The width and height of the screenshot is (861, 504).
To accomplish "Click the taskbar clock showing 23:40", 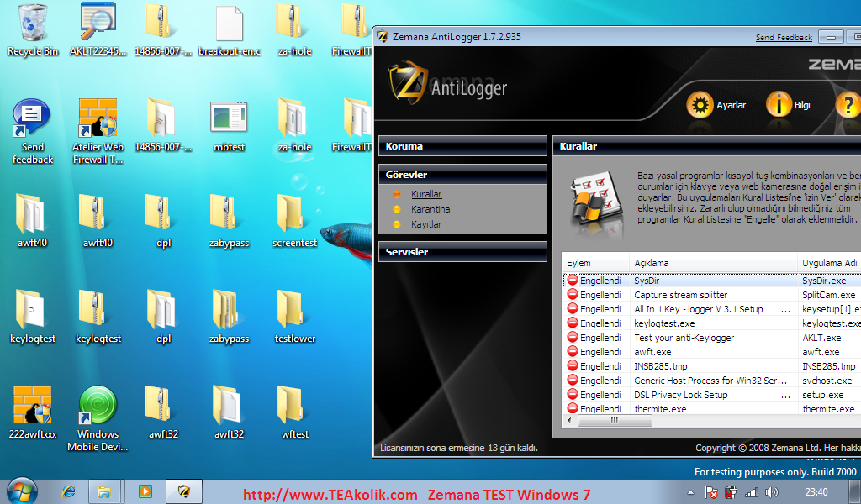I will (x=816, y=492).
